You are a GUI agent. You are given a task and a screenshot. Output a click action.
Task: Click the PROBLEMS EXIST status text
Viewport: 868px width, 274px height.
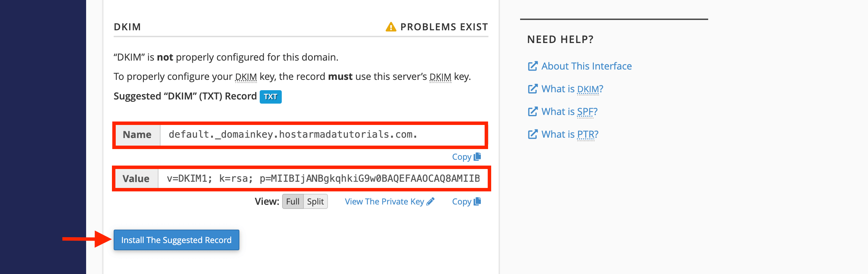pyautogui.click(x=444, y=27)
